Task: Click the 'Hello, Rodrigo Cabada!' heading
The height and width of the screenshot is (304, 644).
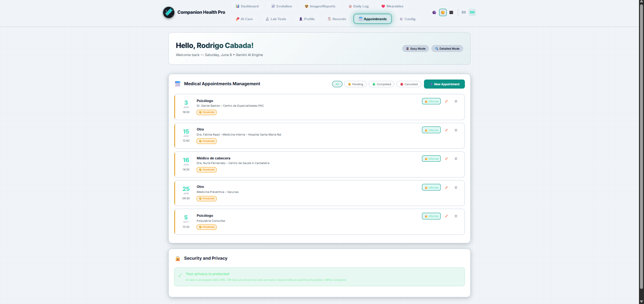Action: click(215, 46)
